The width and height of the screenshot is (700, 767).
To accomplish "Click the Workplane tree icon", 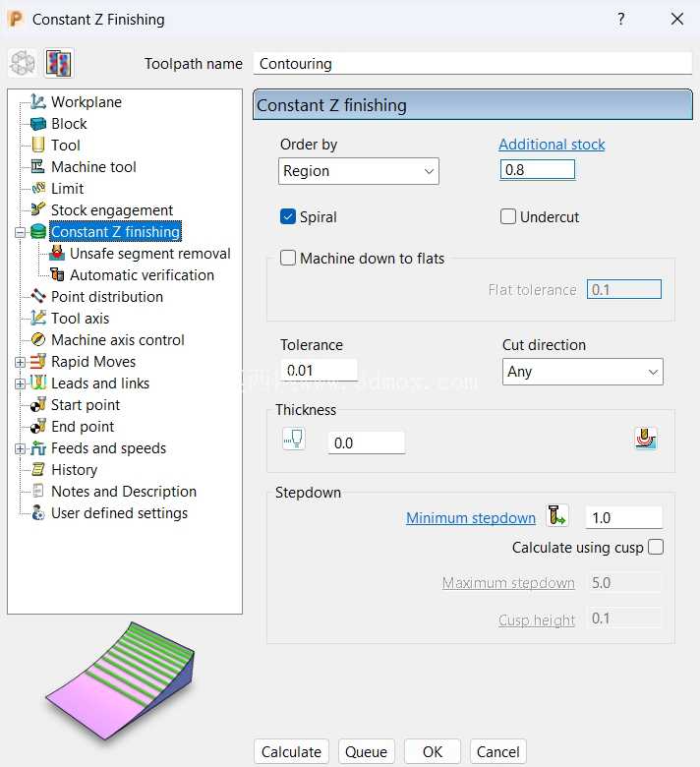I will coord(38,101).
